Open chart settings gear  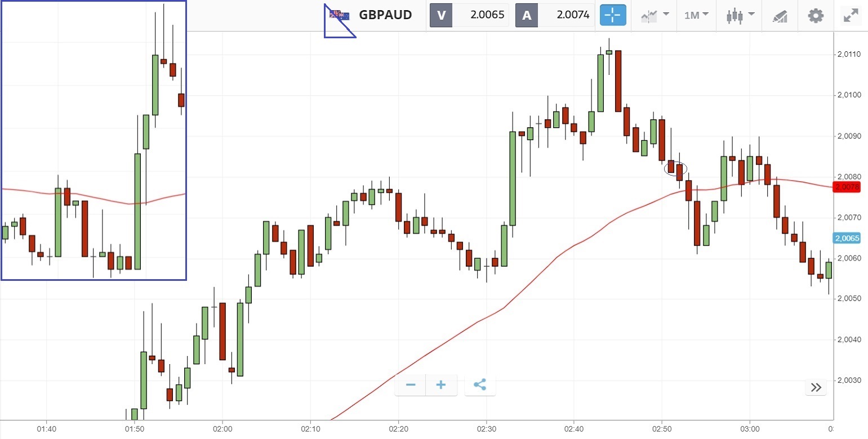click(815, 15)
